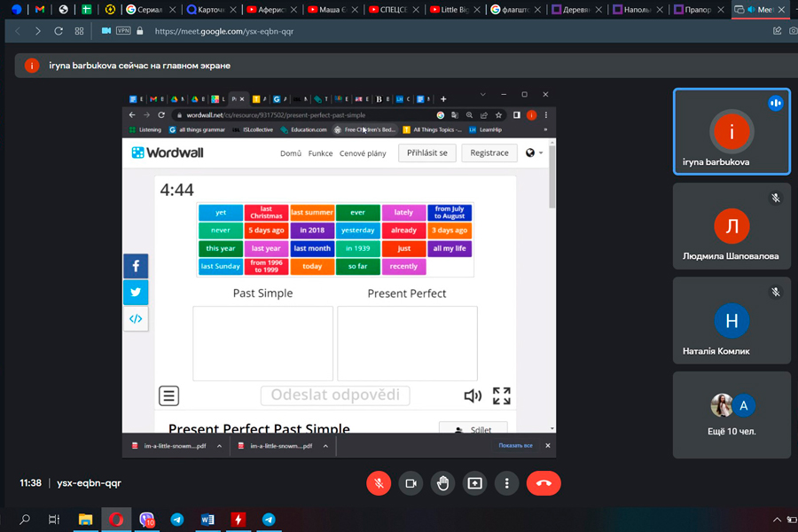Click the Meet URL address field
Viewport: 798px width, 532px height.
tap(224, 31)
